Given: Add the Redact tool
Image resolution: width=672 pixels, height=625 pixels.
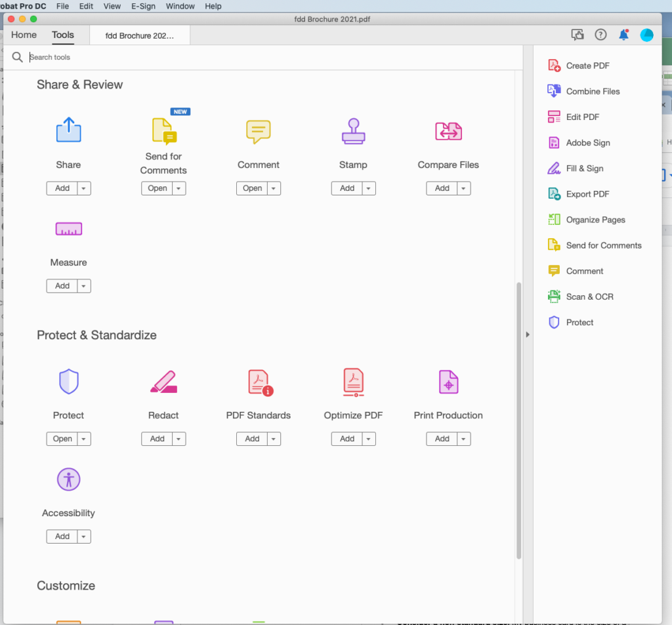Looking at the screenshot, I should [157, 439].
